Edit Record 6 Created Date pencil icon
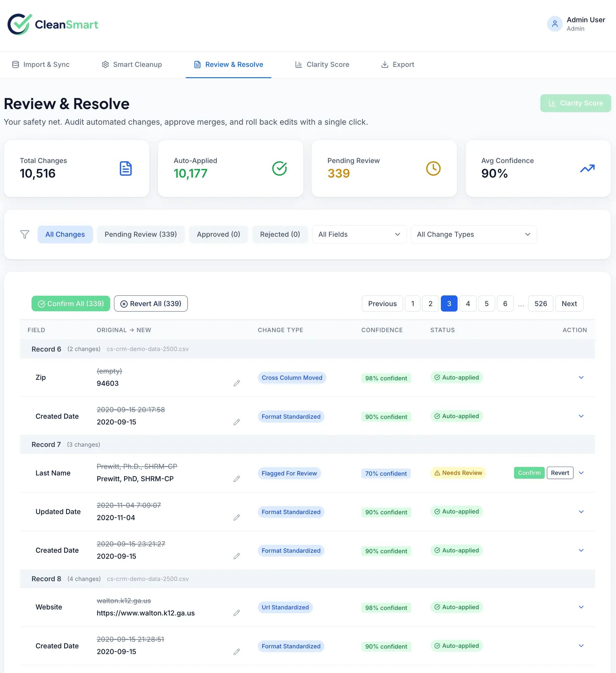Image resolution: width=616 pixels, height=673 pixels. coord(237,422)
